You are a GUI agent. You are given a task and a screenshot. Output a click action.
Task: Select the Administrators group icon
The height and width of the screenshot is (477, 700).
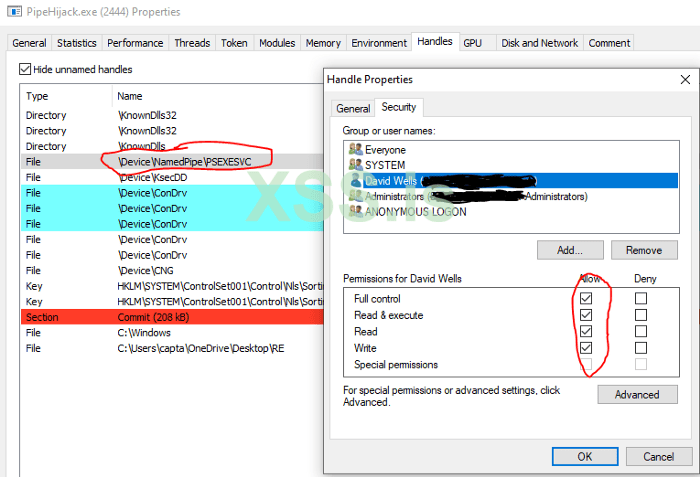(x=356, y=196)
